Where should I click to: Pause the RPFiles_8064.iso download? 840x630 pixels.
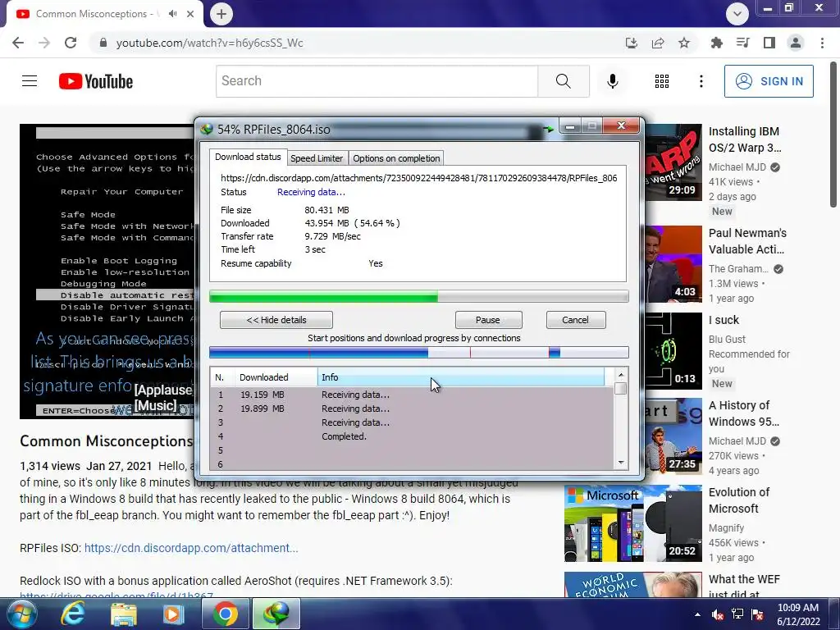click(x=488, y=320)
